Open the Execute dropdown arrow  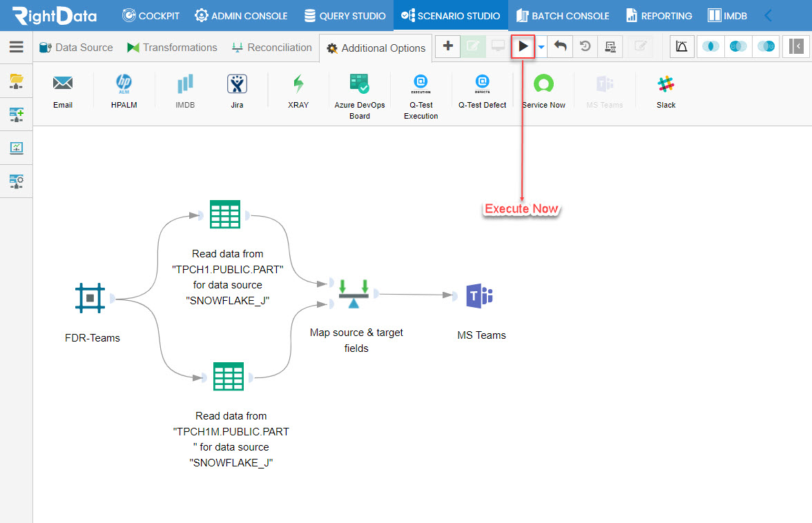pos(541,47)
